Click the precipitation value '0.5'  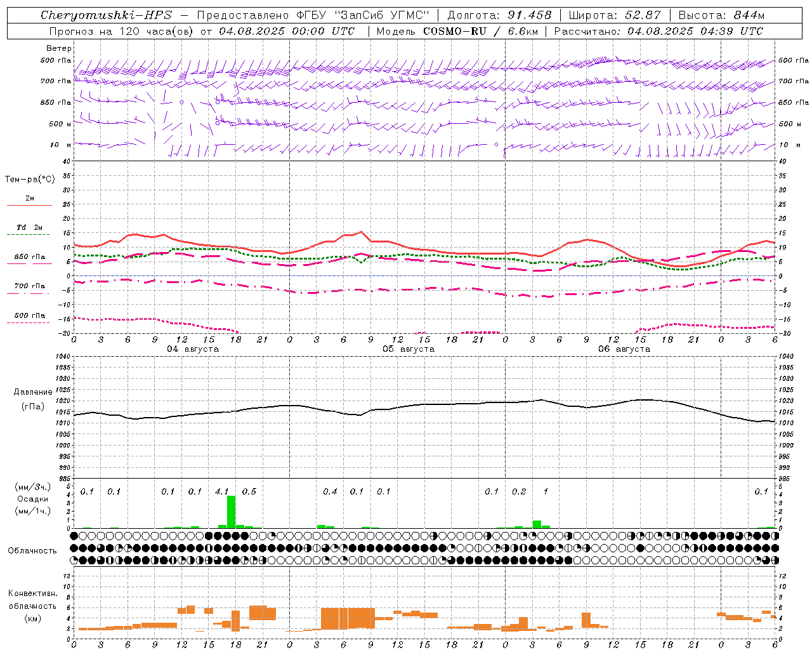tap(249, 492)
